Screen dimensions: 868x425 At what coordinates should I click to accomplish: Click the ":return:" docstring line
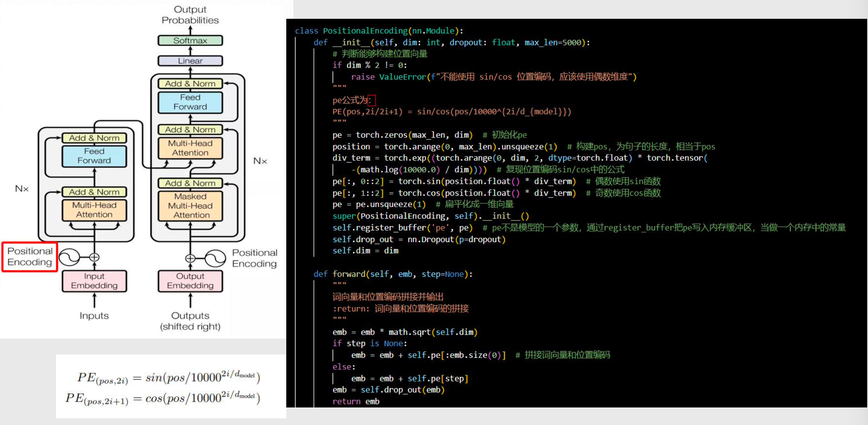pyautogui.click(x=401, y=309)
